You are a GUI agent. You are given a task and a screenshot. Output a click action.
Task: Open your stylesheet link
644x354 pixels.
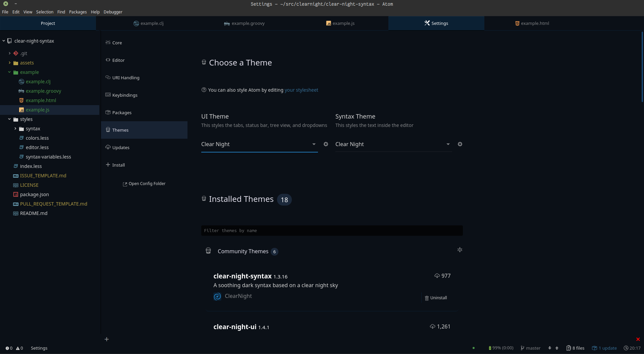coord(301,90)
